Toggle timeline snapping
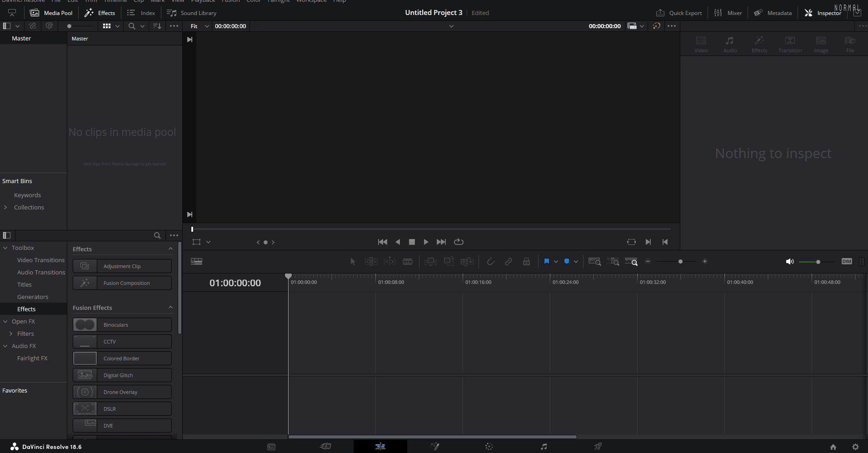868x453 pixels. (x=491, y=261)
